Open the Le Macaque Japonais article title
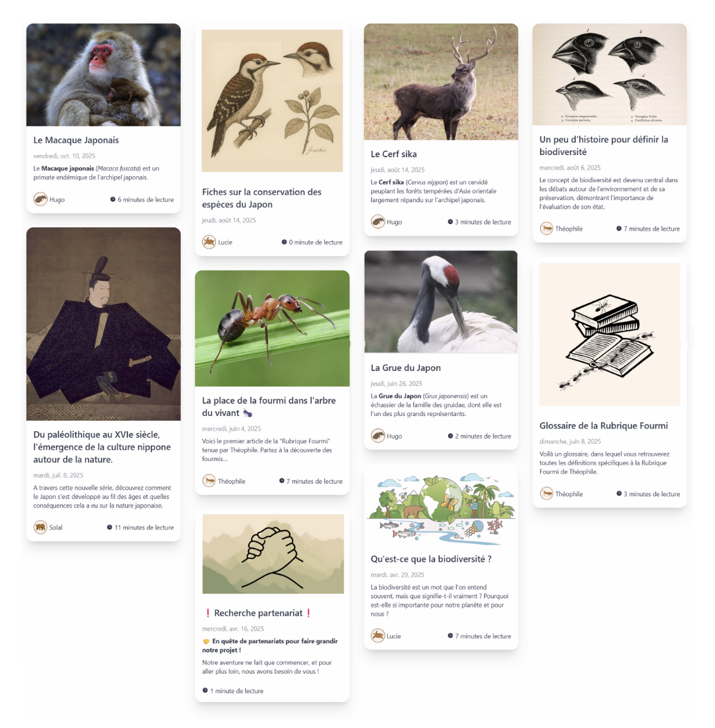This screenshot has width=715, height=728. (76, 140)
